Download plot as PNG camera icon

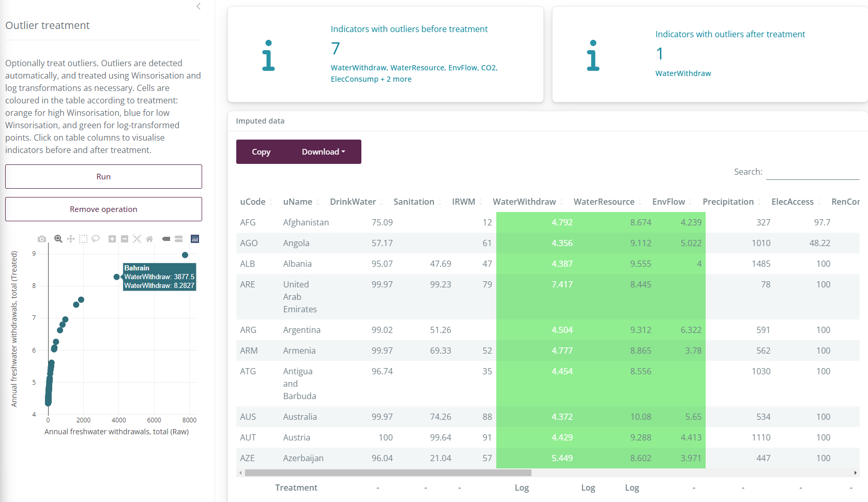click(x=42, y=239)
